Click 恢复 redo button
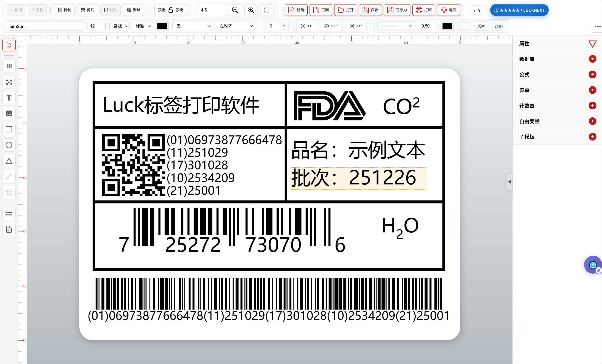This screenshot has width=602, height=364. tap(37, 10)
